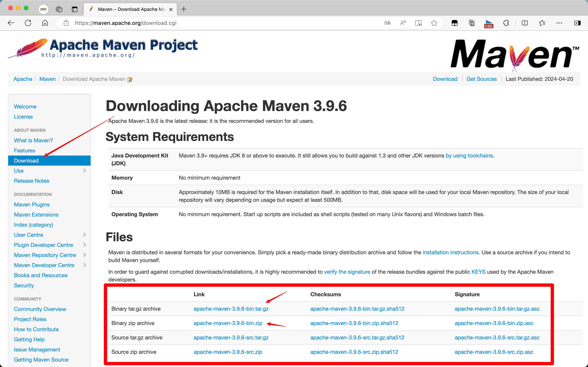Open the Get Sources link

[481, 79]
